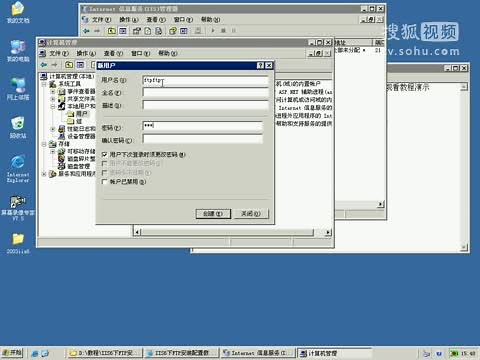Open 文件(F) menu in Computer Management

click(x=59, y=53)
